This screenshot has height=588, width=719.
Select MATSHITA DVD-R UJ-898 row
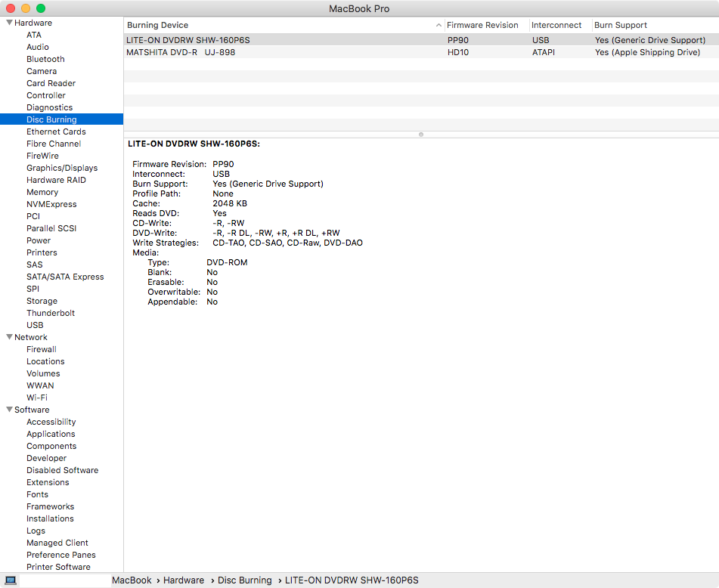(x=421, y=52)
